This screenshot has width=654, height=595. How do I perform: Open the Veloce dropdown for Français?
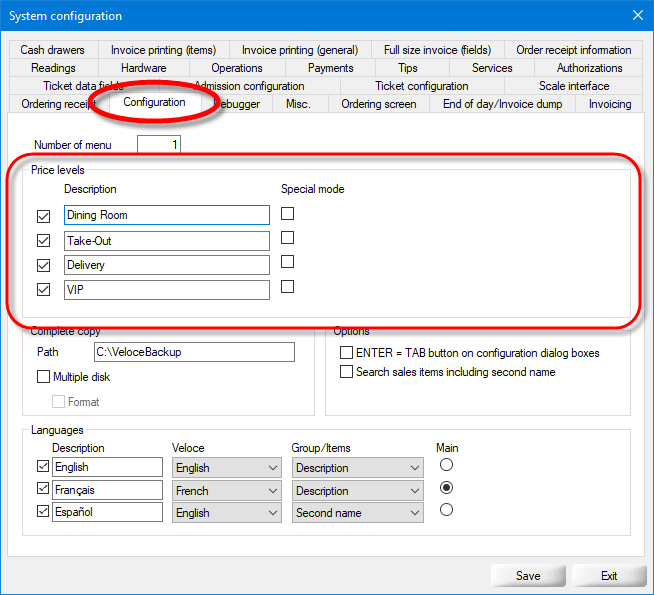227,491
